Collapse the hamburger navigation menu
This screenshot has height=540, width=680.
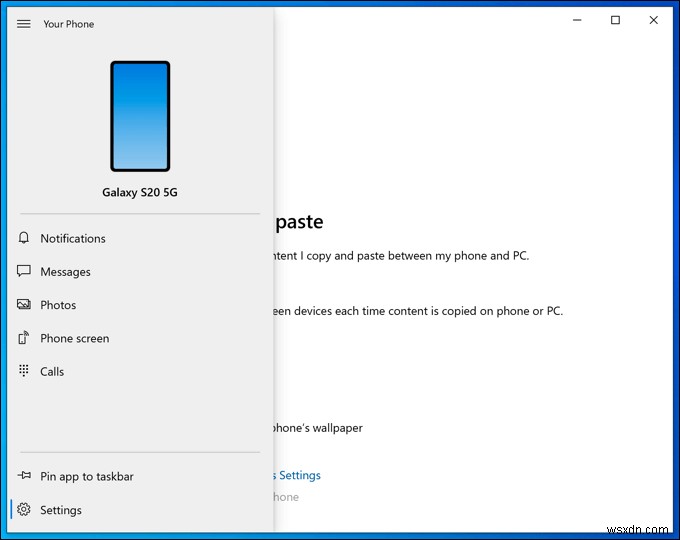coord(24,24)
